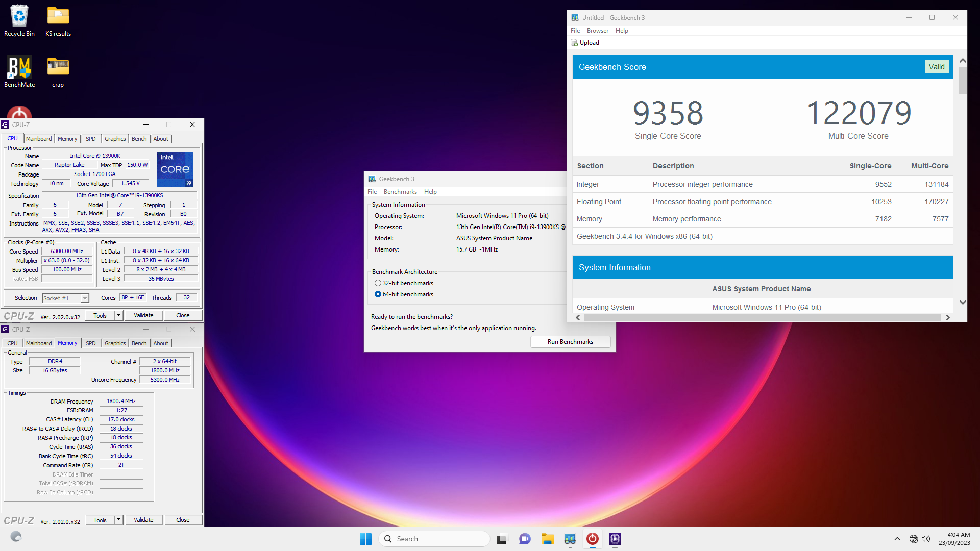The image size is (980, 551).
Task: Open File menu in Geekbench results window
Action: tap(575, 31)
